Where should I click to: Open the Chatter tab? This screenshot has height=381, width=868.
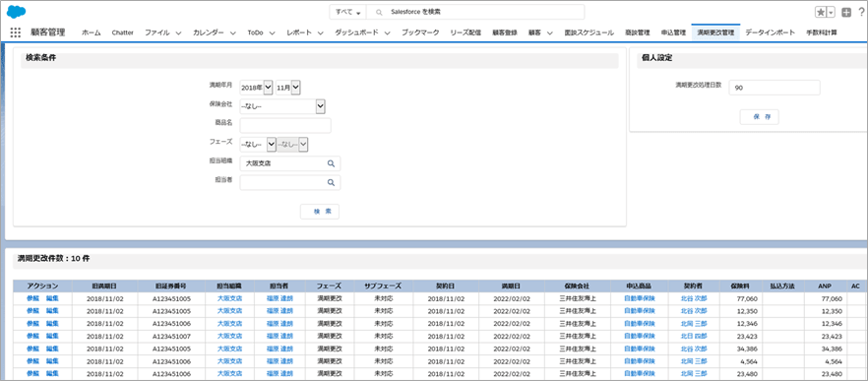pos(122,32)
